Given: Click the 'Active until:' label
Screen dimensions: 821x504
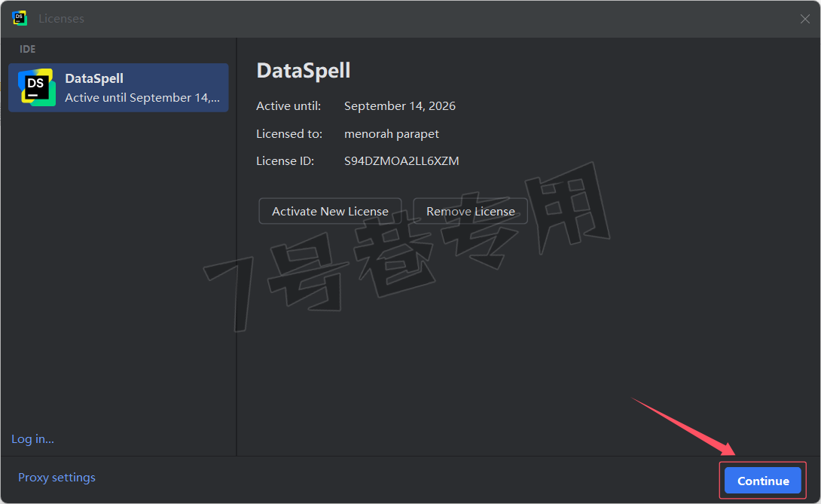Looking at the screenshot, I should (288, 105).
